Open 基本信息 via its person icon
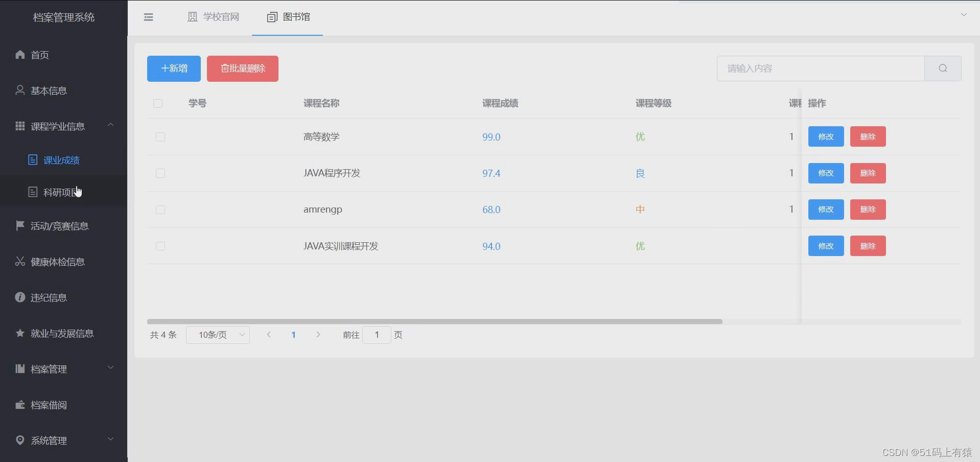 [20, 90]
